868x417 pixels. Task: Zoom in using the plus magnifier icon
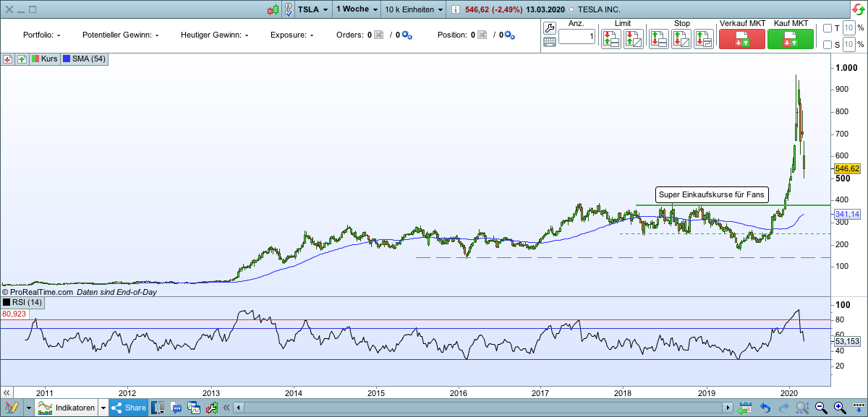(838, 407)
